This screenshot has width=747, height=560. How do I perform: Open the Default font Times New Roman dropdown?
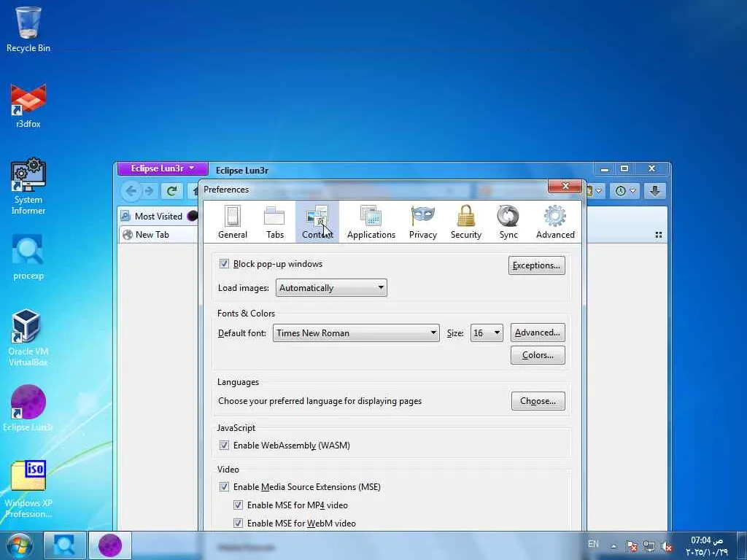(x=356, y=332)
